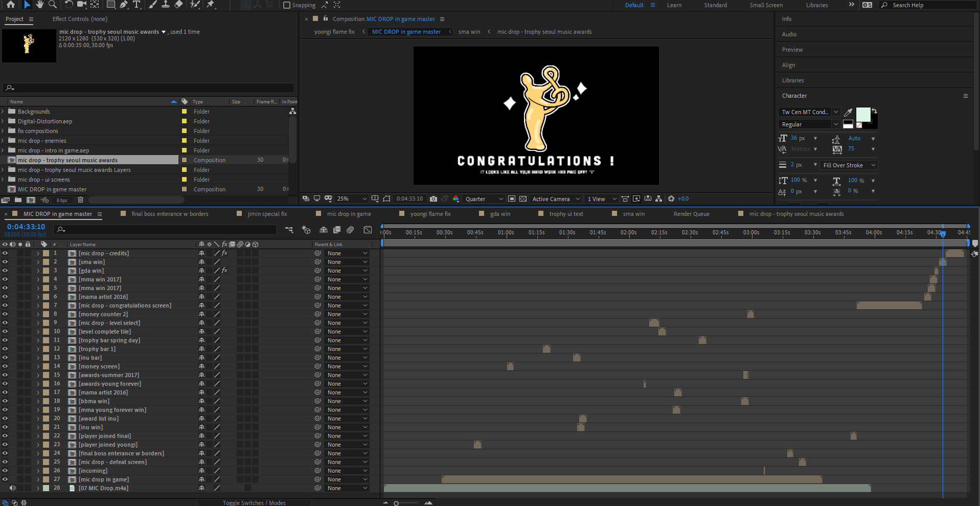
Task: Toggle Transparency Grid in viewer
Action: tap(523, 199)
